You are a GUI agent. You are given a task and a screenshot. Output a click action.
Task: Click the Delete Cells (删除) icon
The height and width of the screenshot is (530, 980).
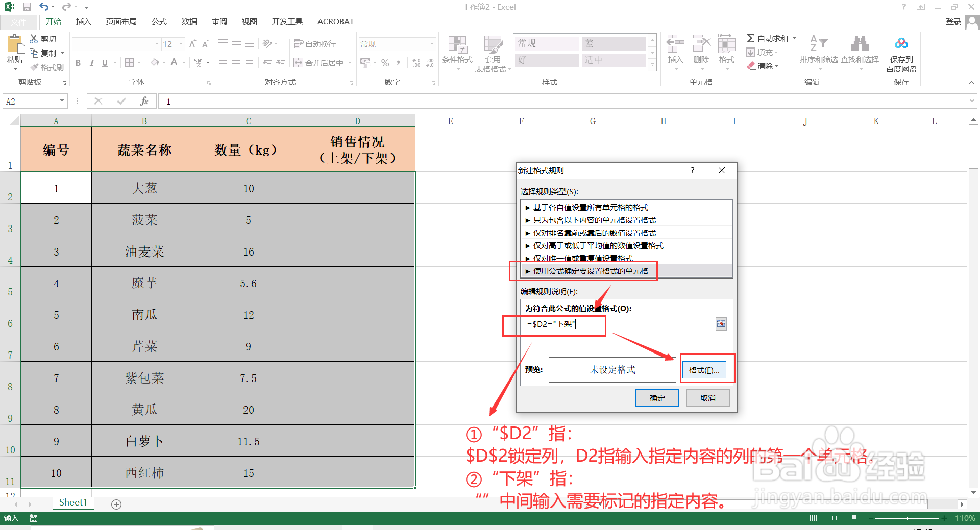(701, 51)
